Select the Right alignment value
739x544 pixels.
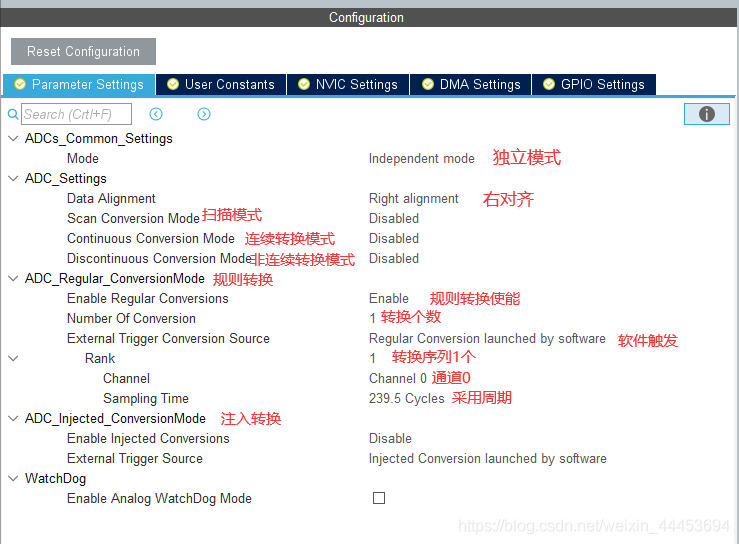(413, 199)
